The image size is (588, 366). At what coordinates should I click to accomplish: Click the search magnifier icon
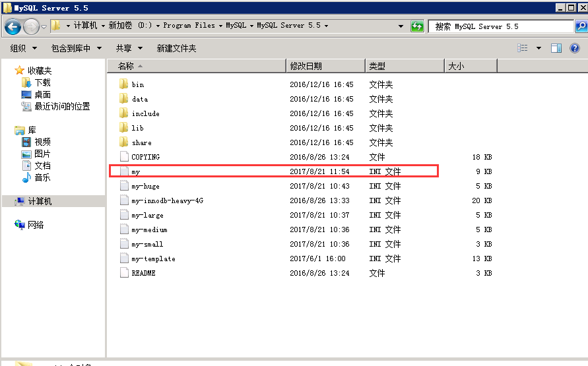[581, 26]
